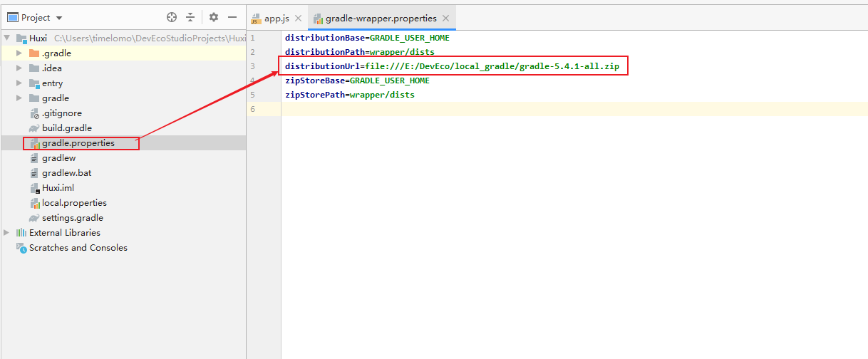Viewport: 868px width, 359px height.
Task: Click the collapse all icon in Project panel
Action: point(190,17)
